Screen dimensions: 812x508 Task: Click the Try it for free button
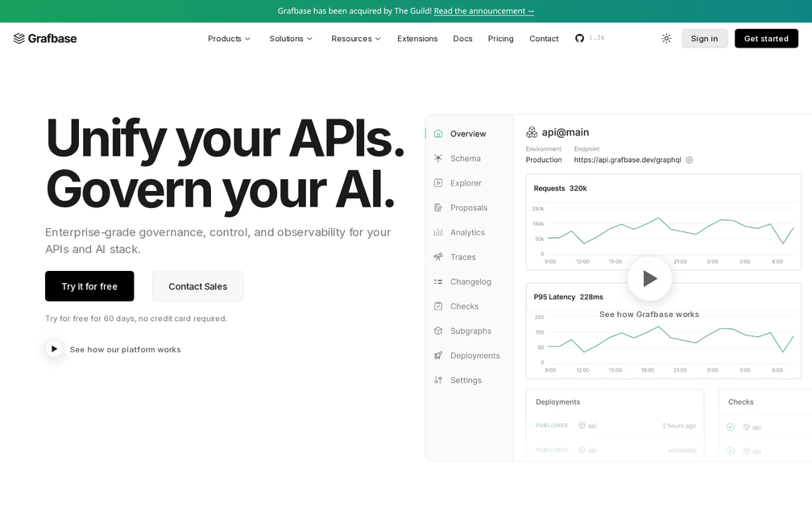click(89, 286)
